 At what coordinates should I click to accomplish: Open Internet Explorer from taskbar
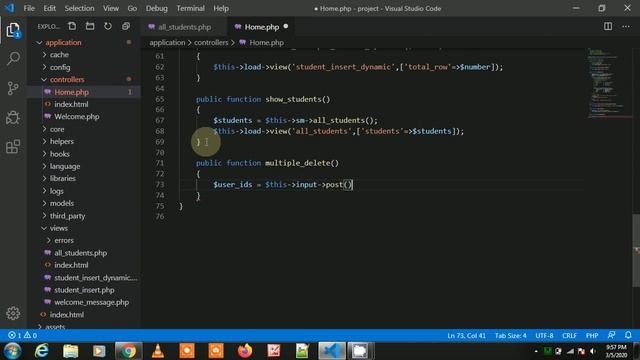click(42, 351)
